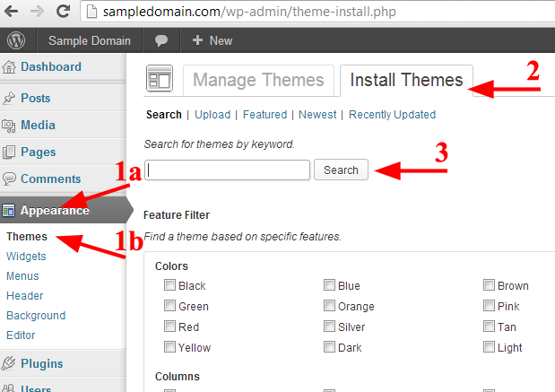This screenshot has height=392, width=555.
Task: Click the plus icon beside New
Action: coord(197,40)
